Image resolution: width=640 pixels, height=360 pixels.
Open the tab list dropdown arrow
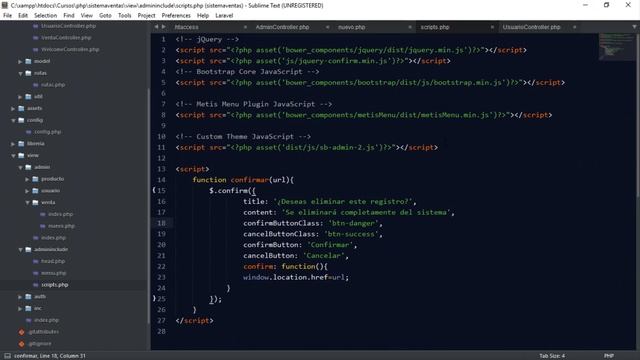pyautogui.click(x=634, y=27)
